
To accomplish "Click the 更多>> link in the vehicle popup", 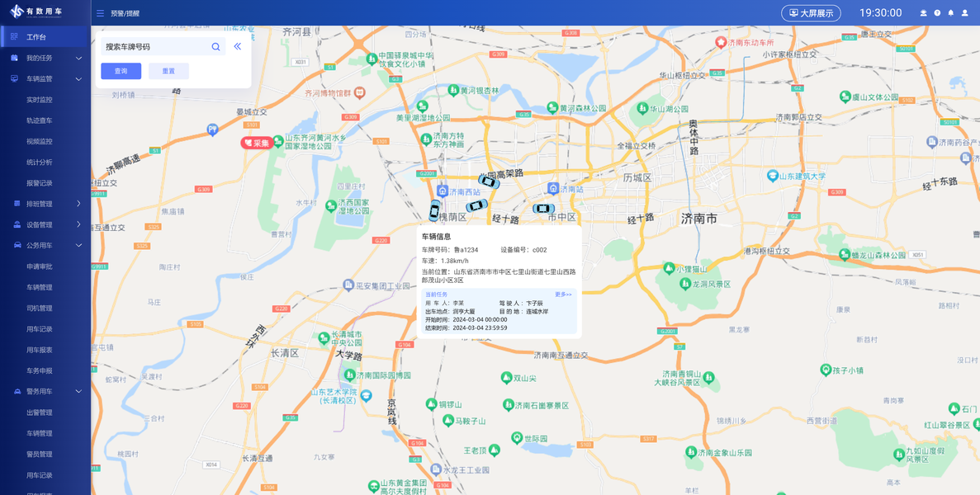I will [563, 294].
